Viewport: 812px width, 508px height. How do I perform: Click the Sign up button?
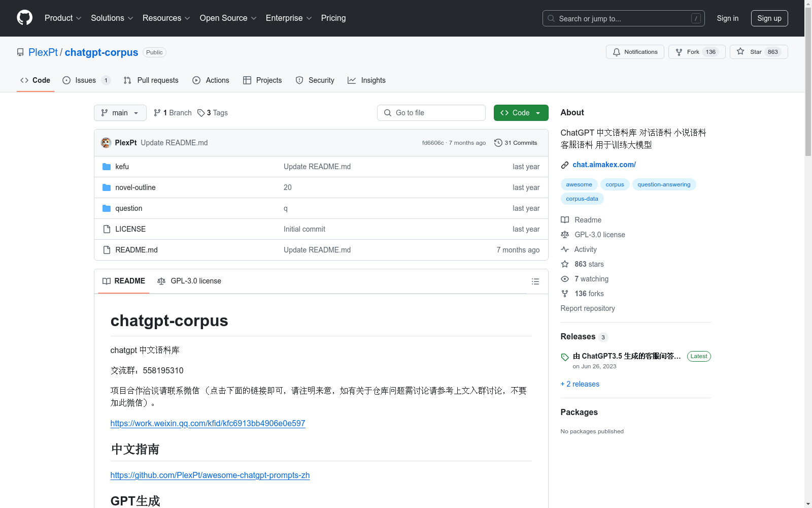(769, 18)
